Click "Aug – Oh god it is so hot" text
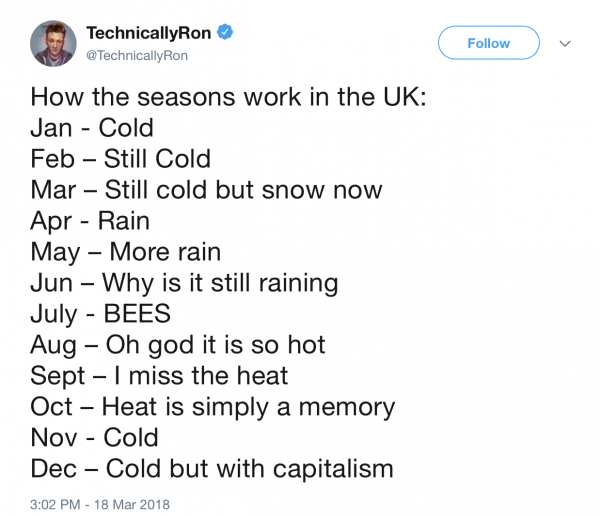Screen dimensions: 600x516 (x=178, y=345)
